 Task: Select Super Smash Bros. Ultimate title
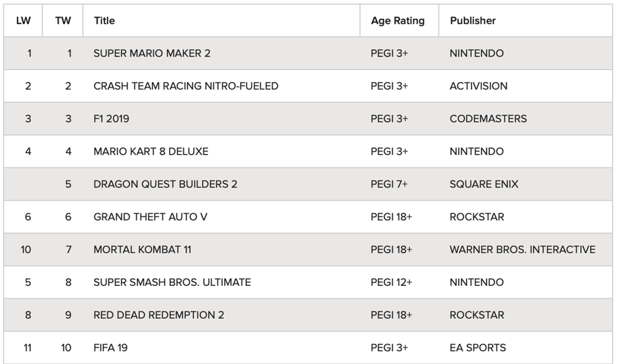coord(172,282)
